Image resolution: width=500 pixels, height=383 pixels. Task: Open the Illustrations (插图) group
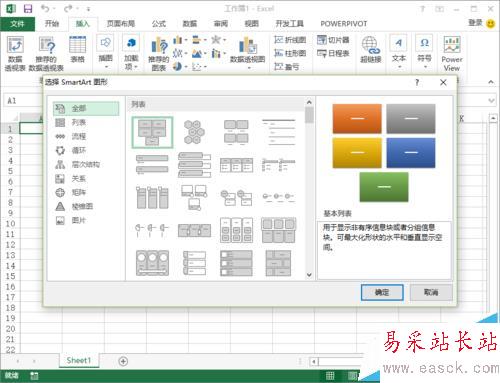pos(105,52)
